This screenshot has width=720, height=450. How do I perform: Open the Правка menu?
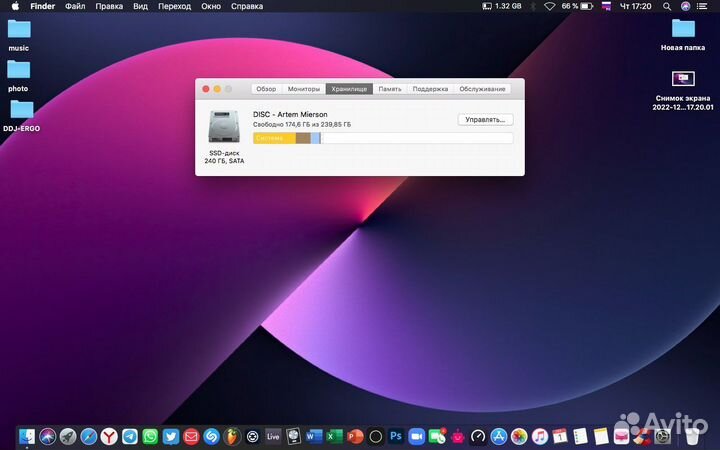coord(109,6)
